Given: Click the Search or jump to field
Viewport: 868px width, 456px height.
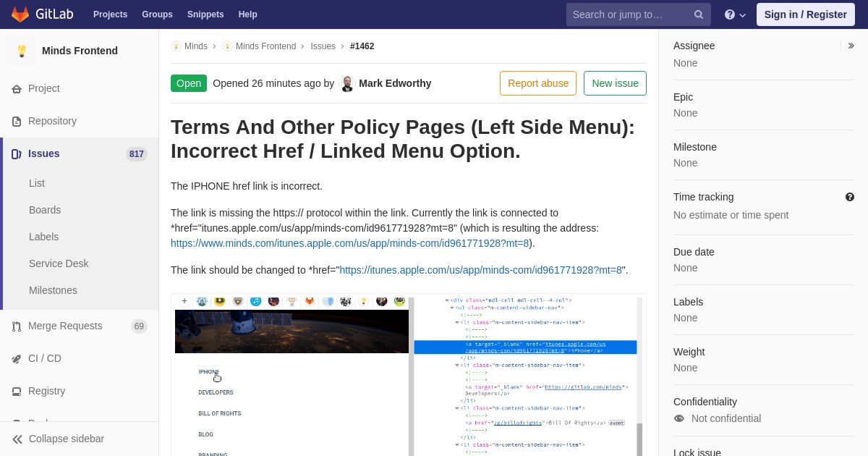Looking at the screenshot, I should pos(639,14).
